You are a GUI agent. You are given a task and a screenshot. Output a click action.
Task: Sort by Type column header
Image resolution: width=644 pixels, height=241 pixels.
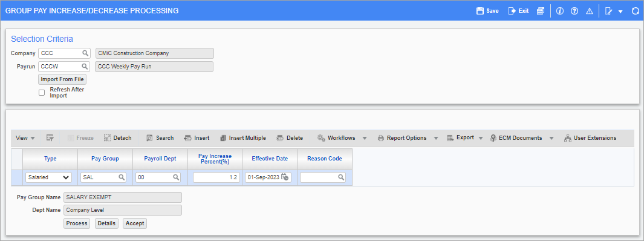point(50,159)
